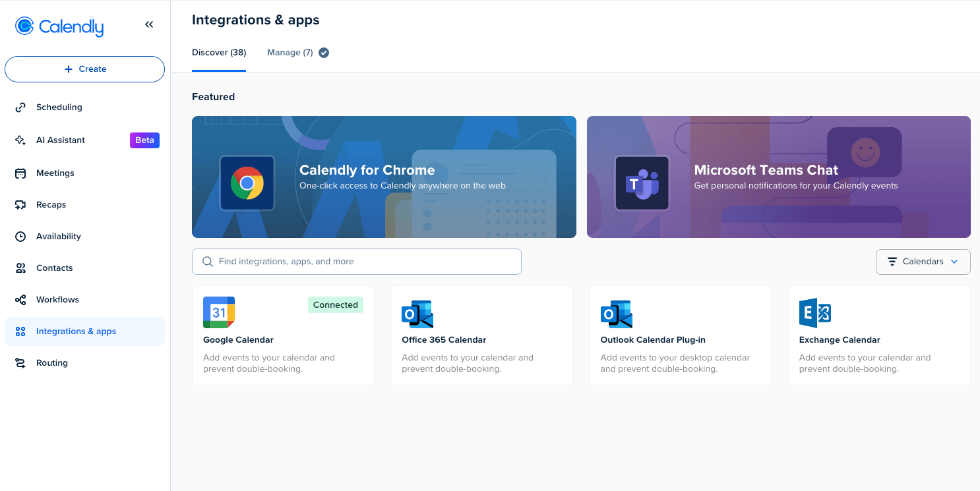
Task: Open the Calendly for Chrome featured banner
Action: click(x=384, y=177)
